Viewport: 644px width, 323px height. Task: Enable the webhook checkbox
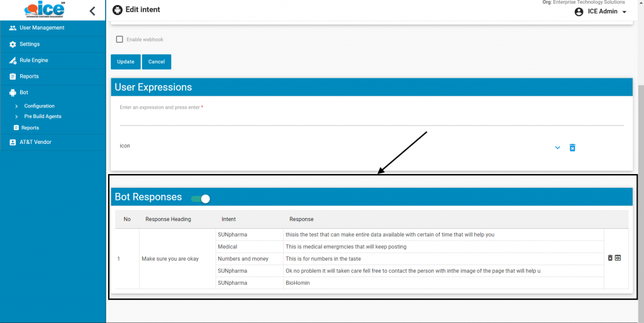pyautogui.click(x=119, y=40)
